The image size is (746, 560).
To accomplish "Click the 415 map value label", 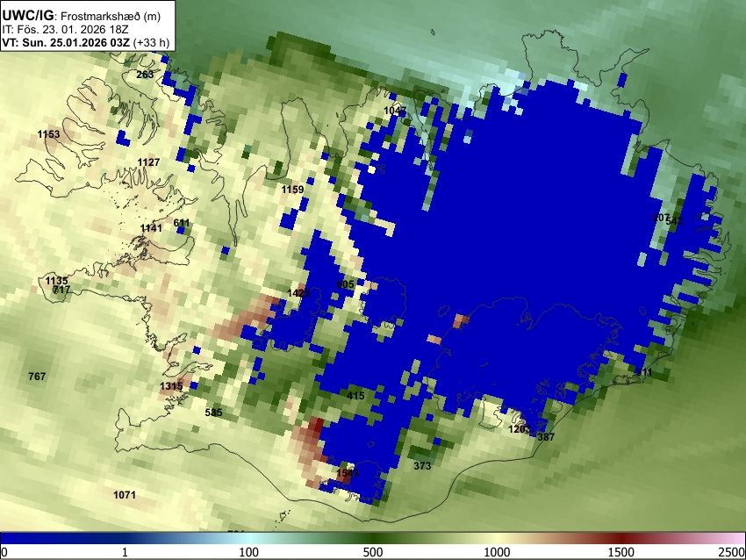I will [x=355, y=395].
